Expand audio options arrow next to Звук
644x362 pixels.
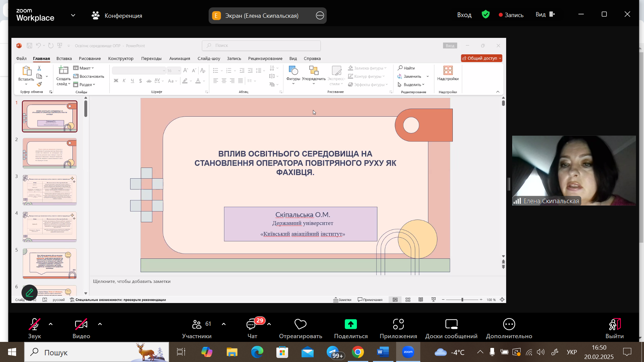51,324
